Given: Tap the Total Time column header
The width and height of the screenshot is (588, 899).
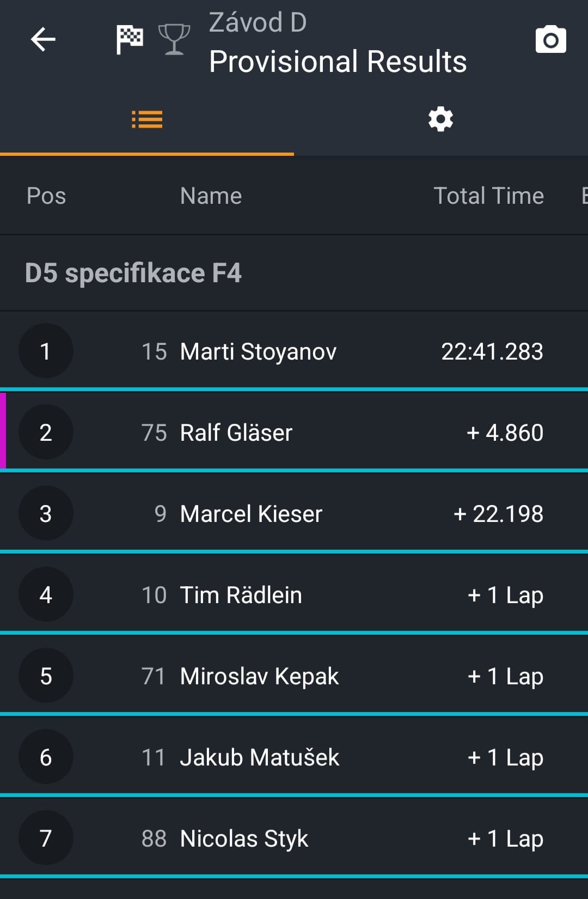Looking at the screenshot, I should tap(488, 196).
